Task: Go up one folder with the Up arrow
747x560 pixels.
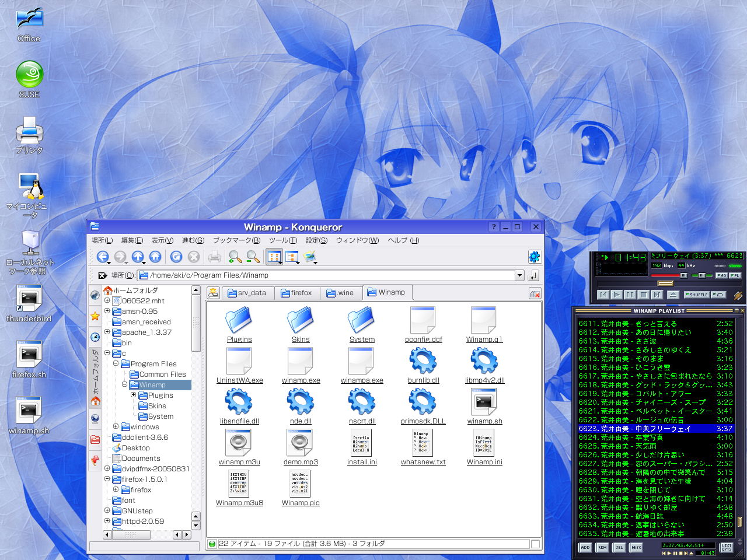Action: coord(138,257)
